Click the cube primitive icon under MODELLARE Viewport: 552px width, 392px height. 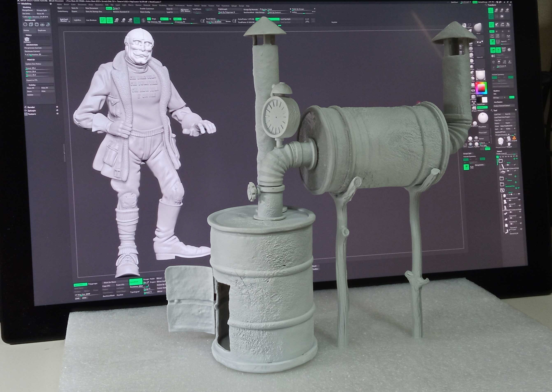pyautogui.click(x=31, y=24)
